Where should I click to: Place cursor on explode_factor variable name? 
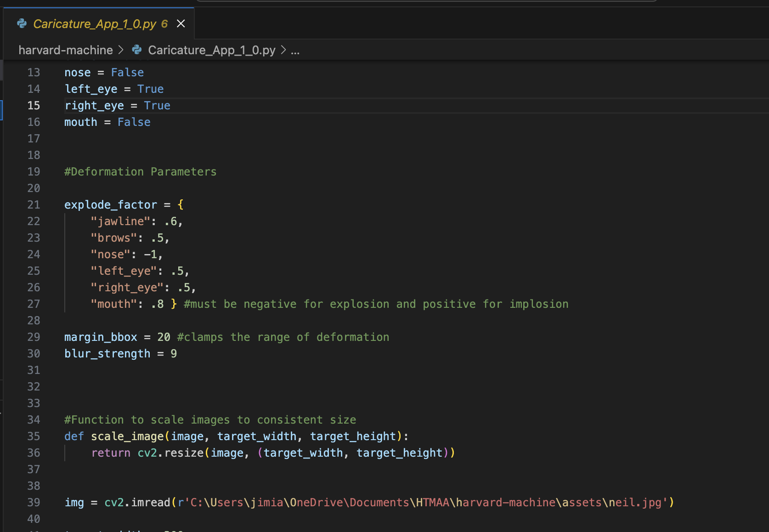point(111,205)
